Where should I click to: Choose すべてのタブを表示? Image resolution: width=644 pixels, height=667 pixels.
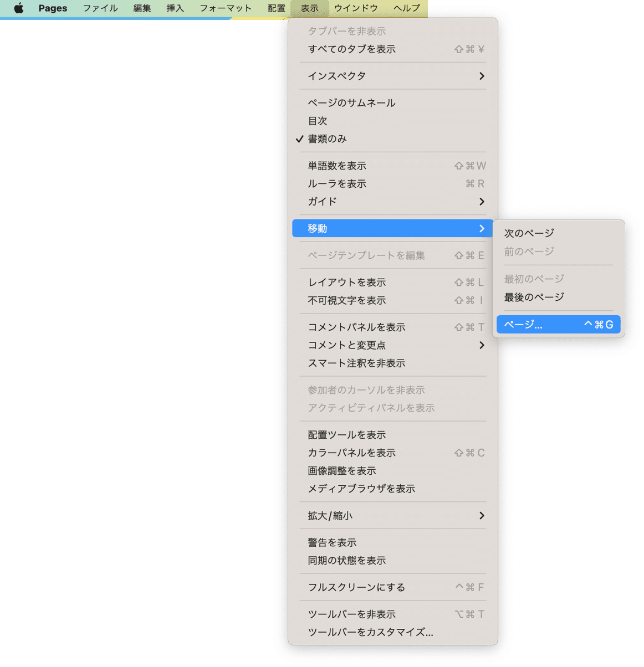[x=393, y=49]
